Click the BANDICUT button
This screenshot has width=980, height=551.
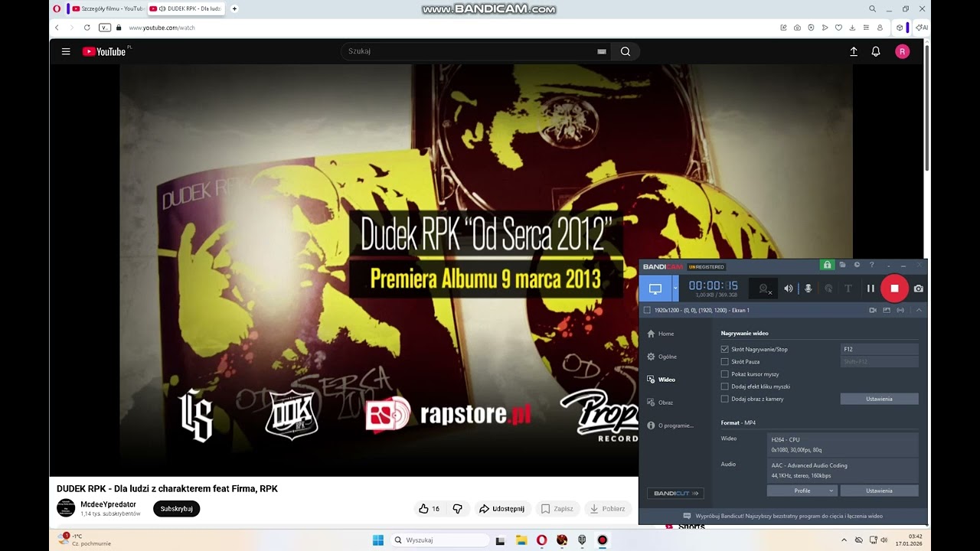[675, 494]
